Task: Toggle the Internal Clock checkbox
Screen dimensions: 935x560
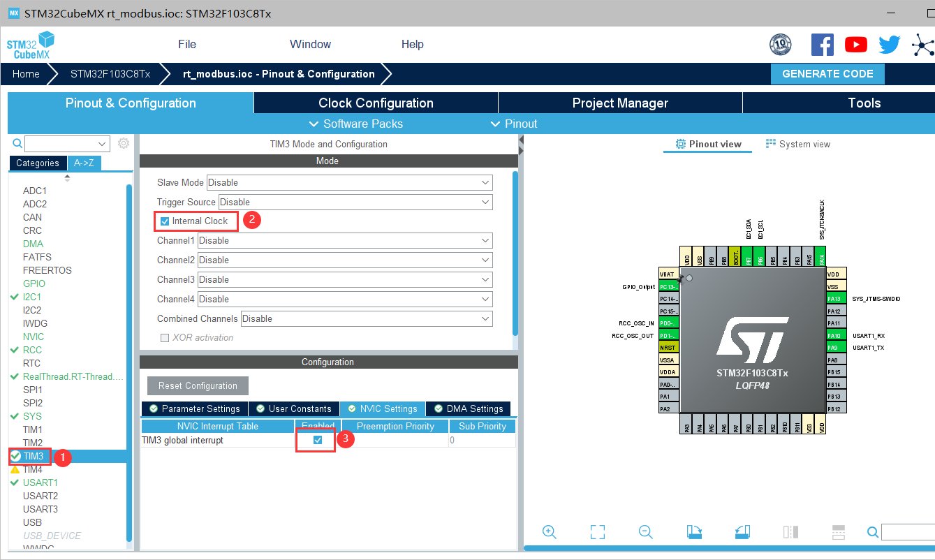Action: point(165,221)
